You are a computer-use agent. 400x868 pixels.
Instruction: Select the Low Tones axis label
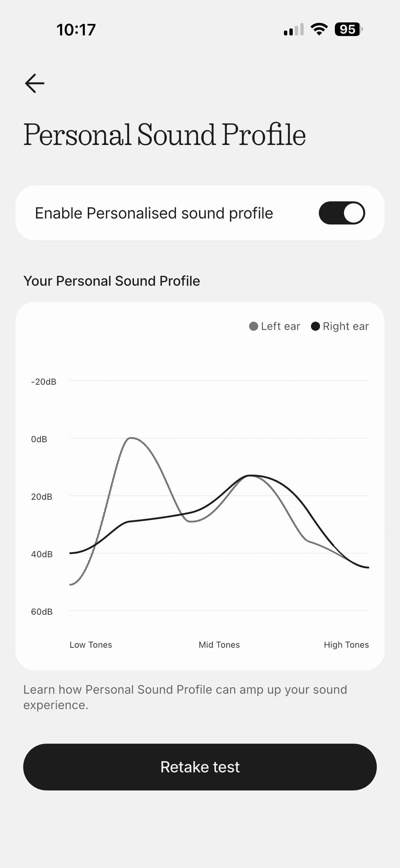tap(91, 645)
